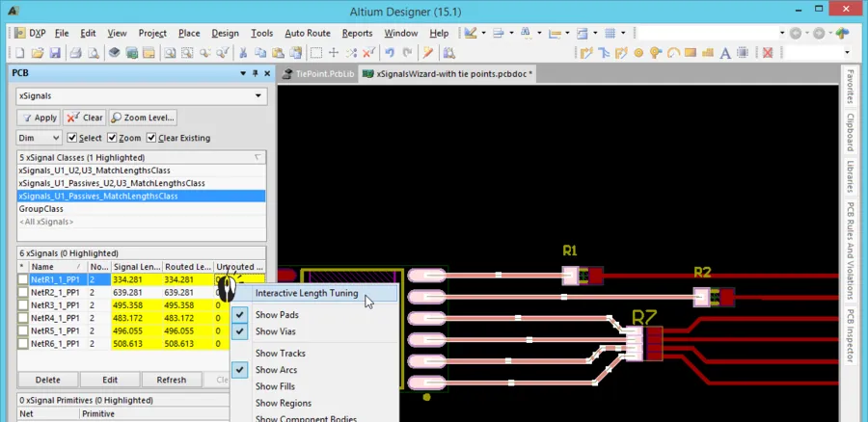
Task: Open the filter dropdown in the bottom toolbar
Action: (x=847, y=53)
